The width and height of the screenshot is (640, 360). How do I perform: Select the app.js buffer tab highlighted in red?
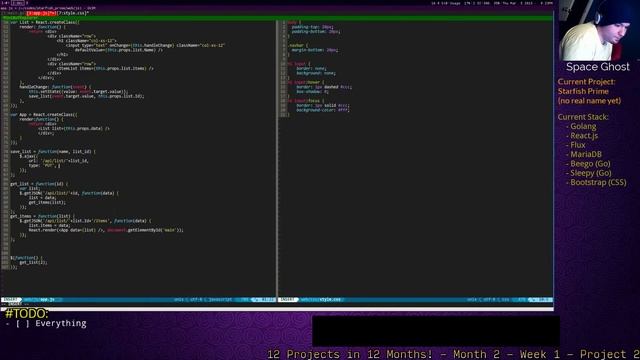click(41, 13)
